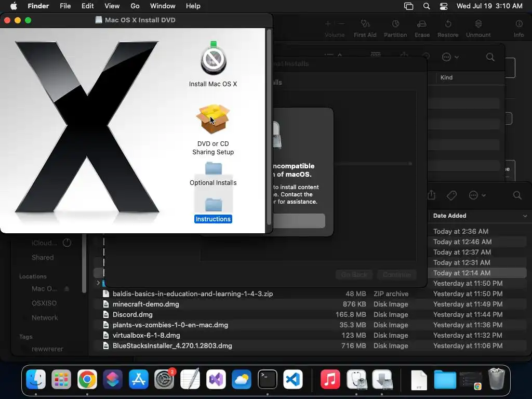Viewport: 532px width, 399px height.
Task: Open the View menu
Action: click(112, 6)
